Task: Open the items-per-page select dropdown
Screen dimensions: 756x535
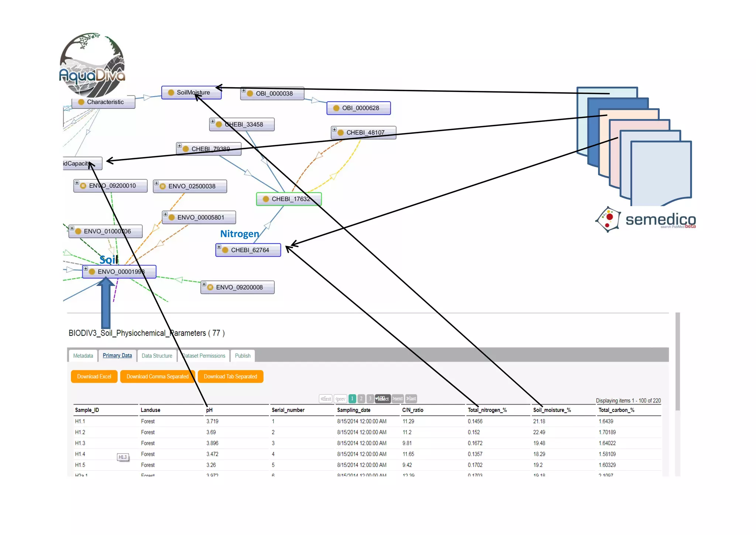Action: coord(383,399)
